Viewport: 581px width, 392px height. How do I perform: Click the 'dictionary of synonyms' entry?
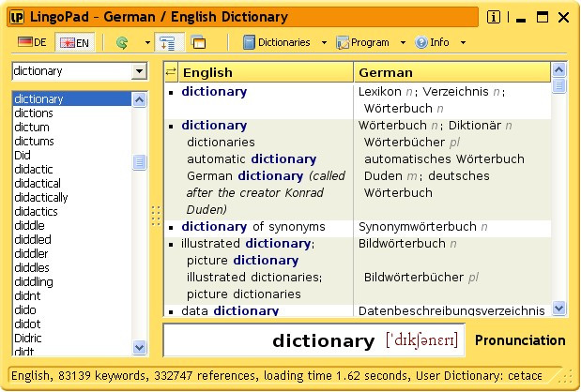pos(253,227)
